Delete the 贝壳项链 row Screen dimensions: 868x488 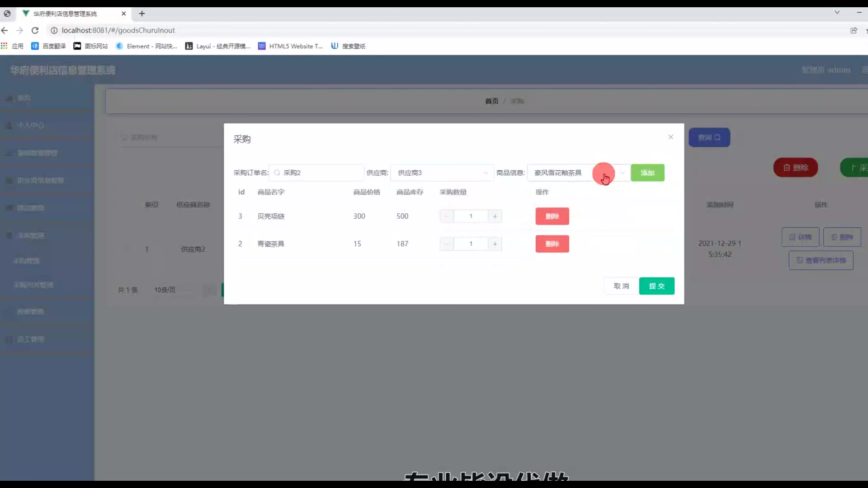point(552,216)
